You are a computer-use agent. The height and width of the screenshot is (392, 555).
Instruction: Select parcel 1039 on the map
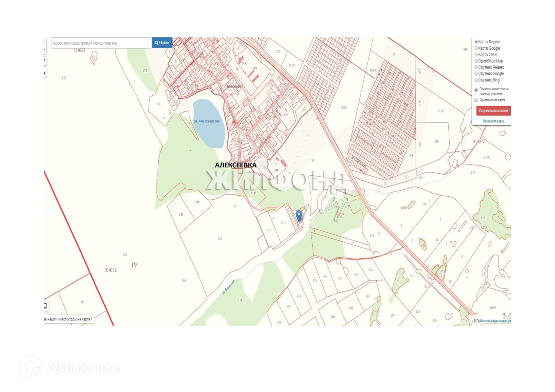493,308
